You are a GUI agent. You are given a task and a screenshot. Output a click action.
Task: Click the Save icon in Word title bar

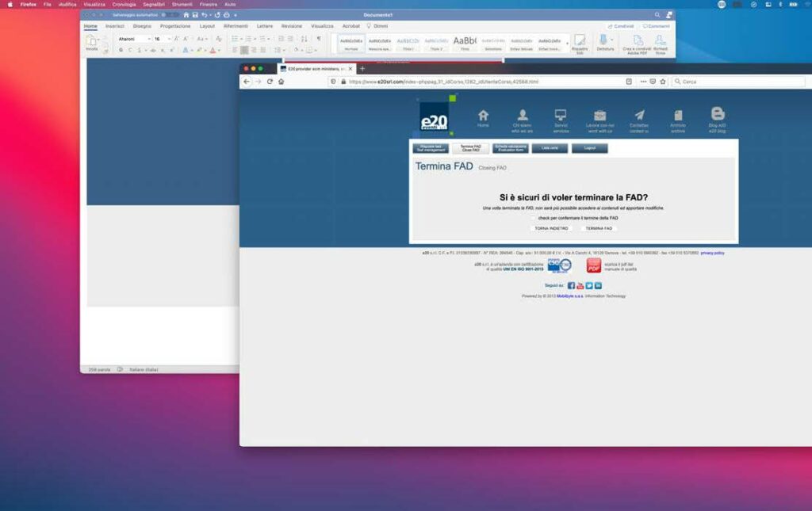(195, 15)
